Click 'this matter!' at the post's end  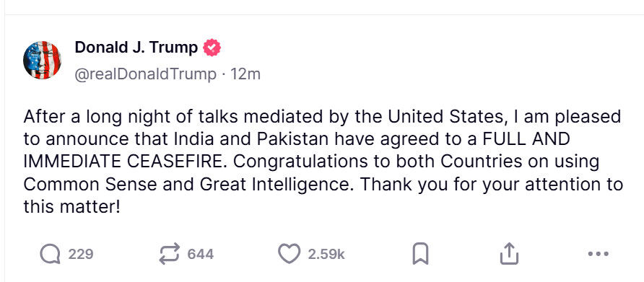[72, 207]
